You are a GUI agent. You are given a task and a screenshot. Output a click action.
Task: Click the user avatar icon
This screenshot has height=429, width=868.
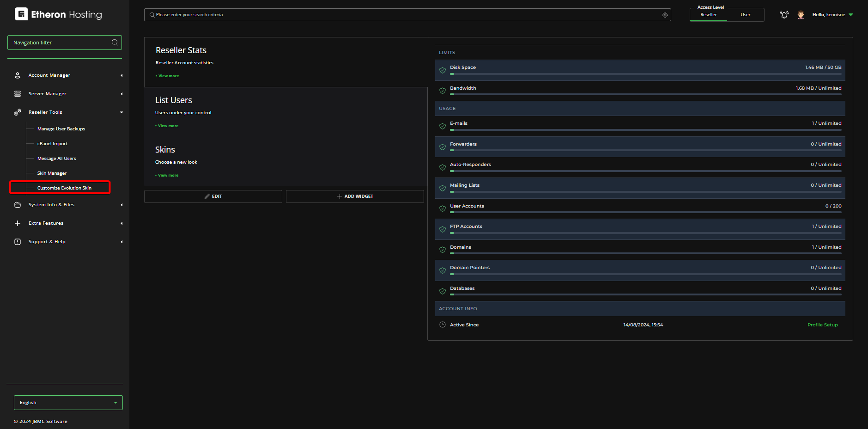click(x=801, y=15)
